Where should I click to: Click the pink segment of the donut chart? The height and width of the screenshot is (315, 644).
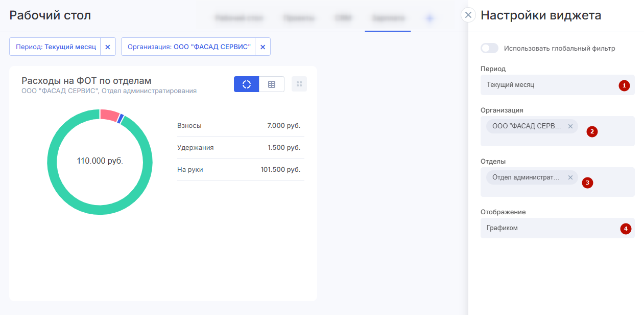click(109, 115)
